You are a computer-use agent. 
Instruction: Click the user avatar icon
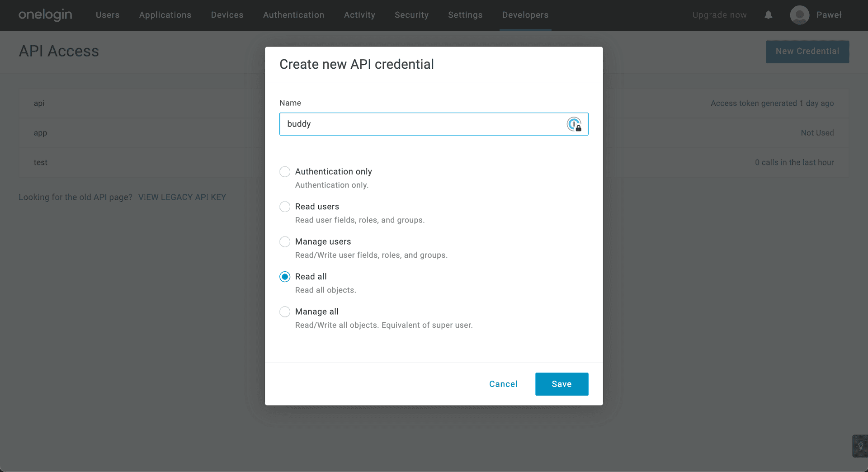pos(799,15)
